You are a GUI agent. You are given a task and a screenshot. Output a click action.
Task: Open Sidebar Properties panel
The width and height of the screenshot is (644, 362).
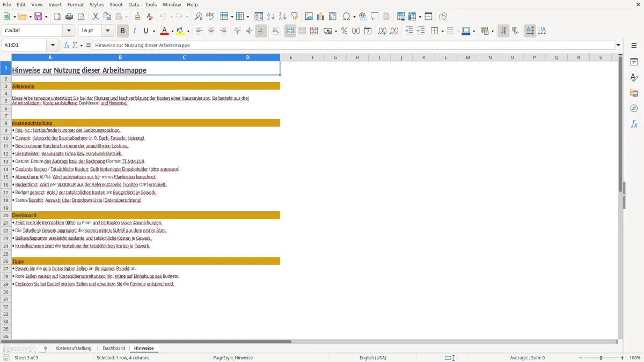click(x=634, y=62)
